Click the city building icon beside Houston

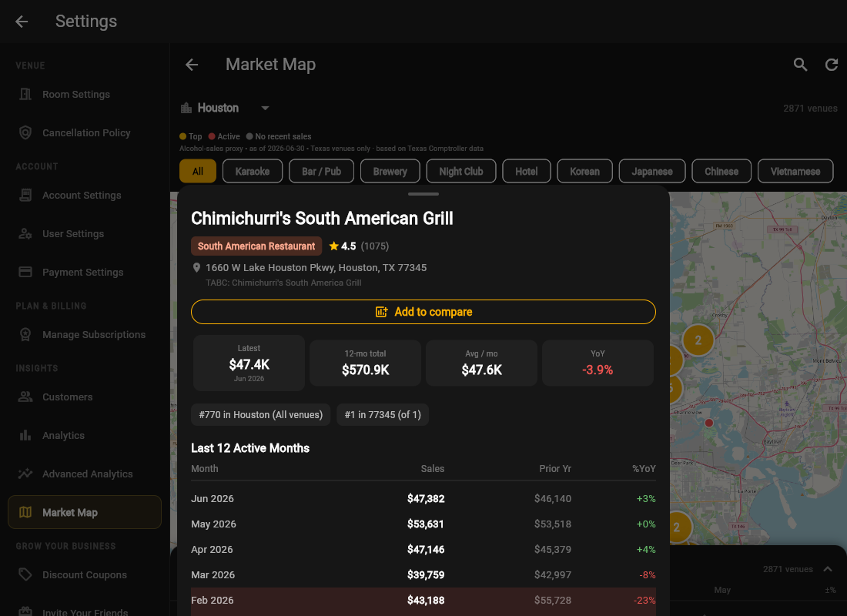pyautogui.click(x=186, y=108)
